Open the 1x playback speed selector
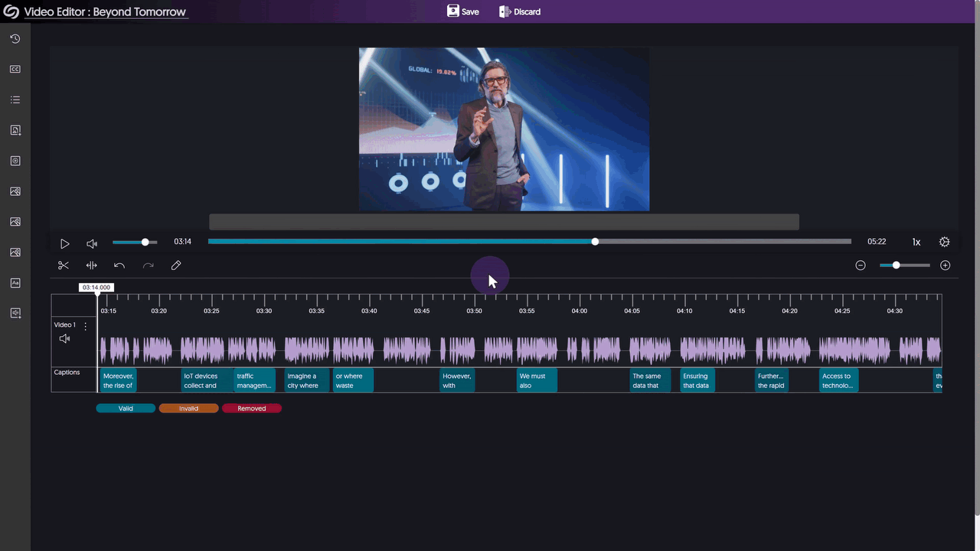 click(x=916, y=242)
